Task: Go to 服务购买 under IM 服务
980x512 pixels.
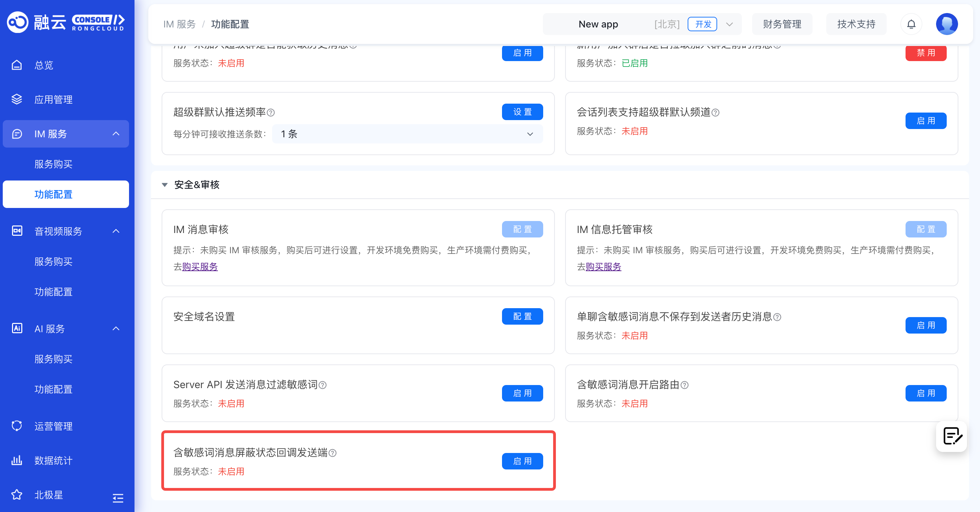Action: point(53,164)
